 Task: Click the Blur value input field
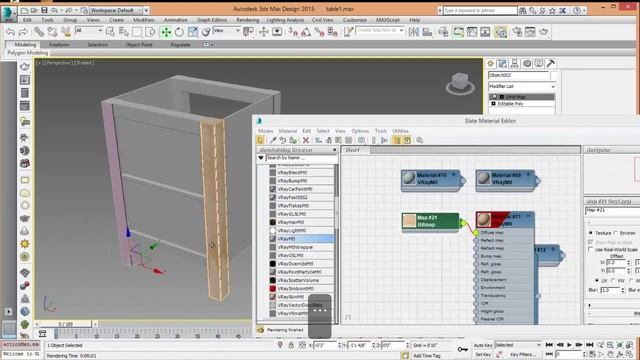pos(610,290)
